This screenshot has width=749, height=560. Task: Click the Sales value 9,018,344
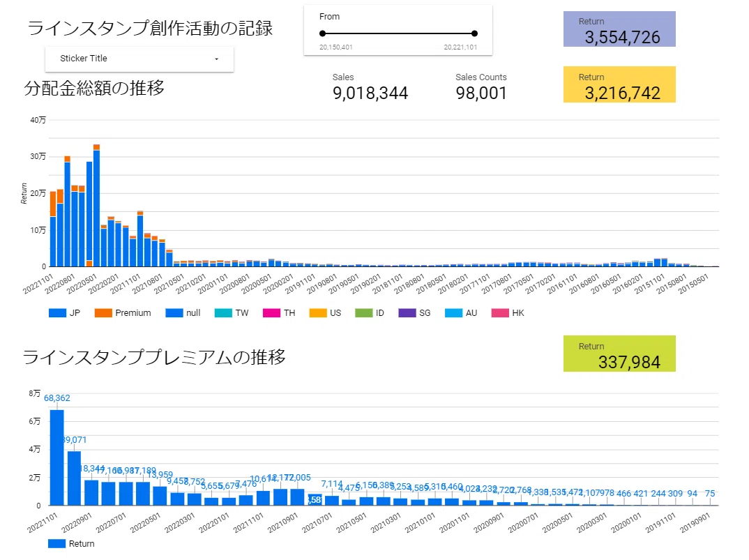tap(370, 93)
